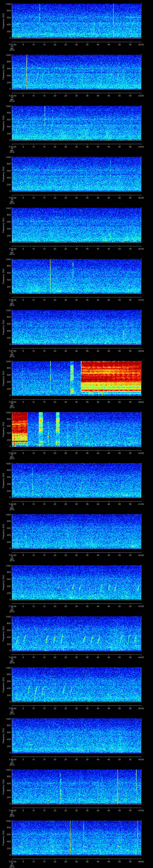This screenshot has height=868, width=153.
Task: Click the 38:00 end time label
Action: (141, 351)
